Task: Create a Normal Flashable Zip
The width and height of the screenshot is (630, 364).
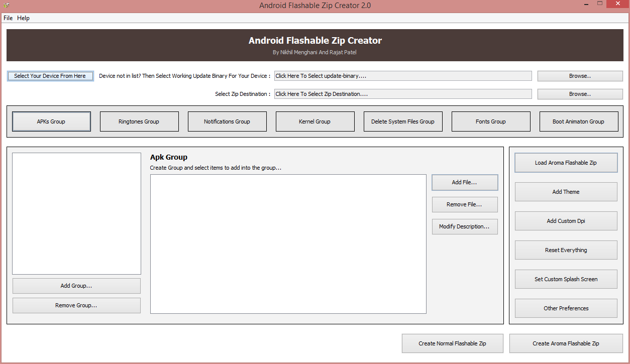Action: 452,343
